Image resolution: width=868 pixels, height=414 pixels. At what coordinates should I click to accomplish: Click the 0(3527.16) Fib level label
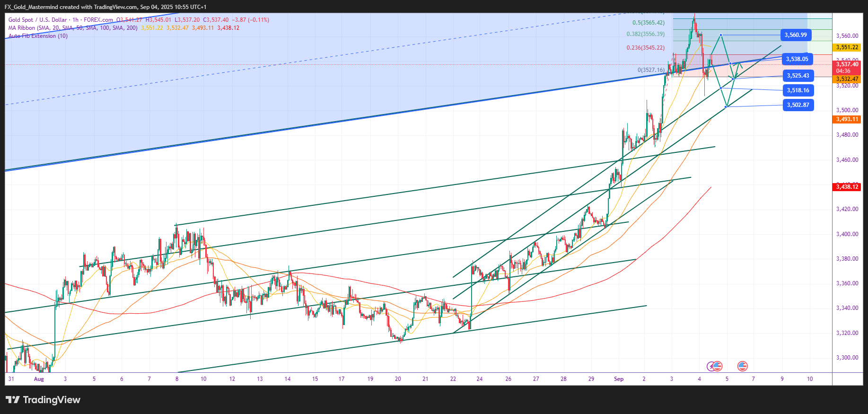coord(651,70)
